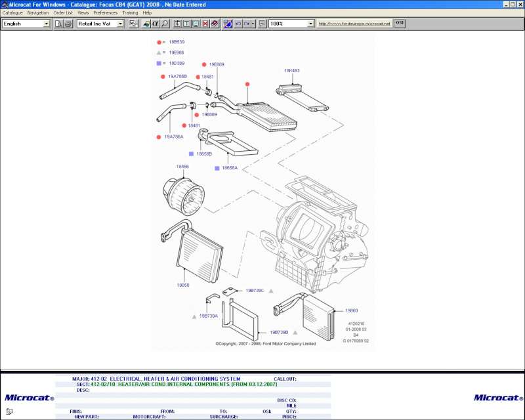This screenshot has width=525, height=420.
Task: Click the undo back arrow icon
Action: coord(238,24)
